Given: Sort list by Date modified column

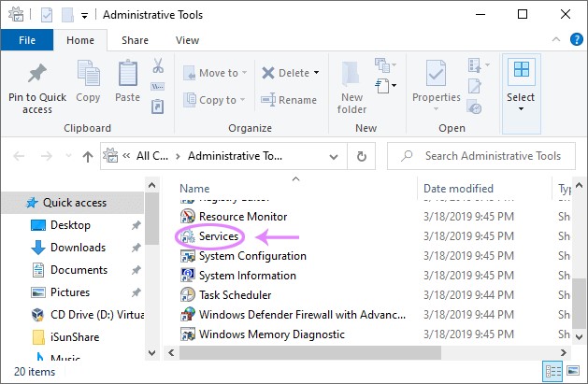Looking at the screenshot, I should click(x=458, y=188).
